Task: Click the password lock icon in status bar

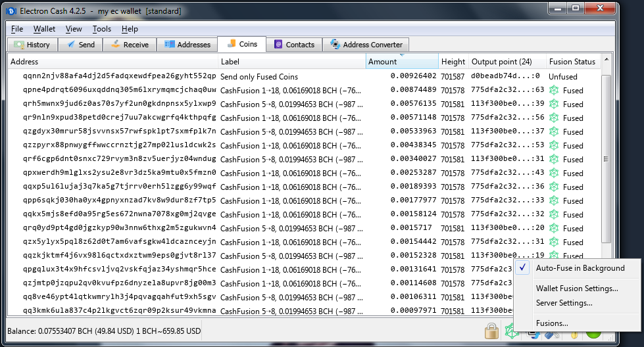Action: (491, 331)
